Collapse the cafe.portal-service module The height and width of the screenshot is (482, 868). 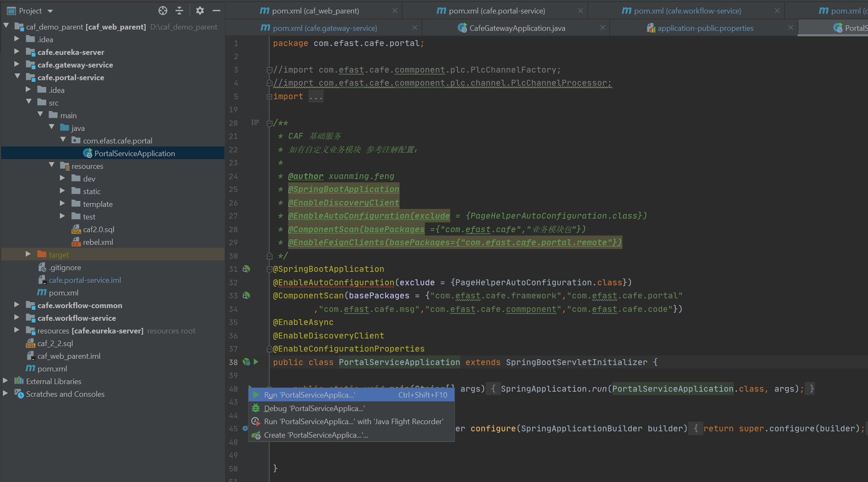tap(17, 76)
